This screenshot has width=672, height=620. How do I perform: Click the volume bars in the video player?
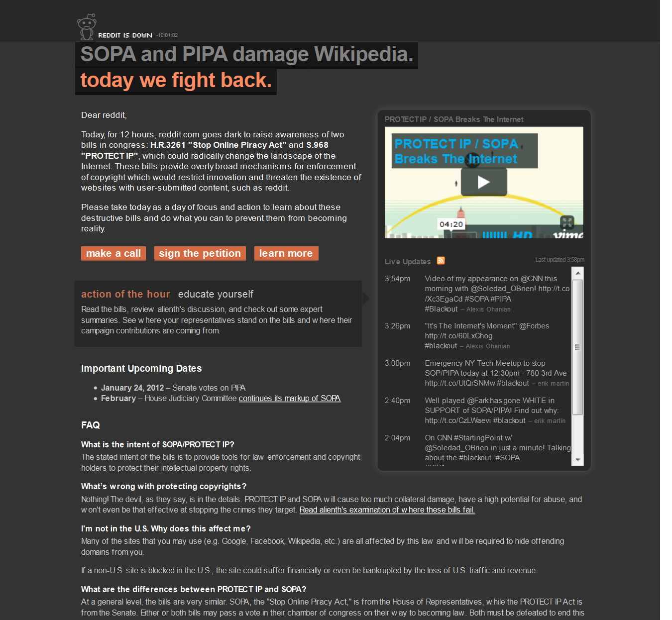point(494,235)
